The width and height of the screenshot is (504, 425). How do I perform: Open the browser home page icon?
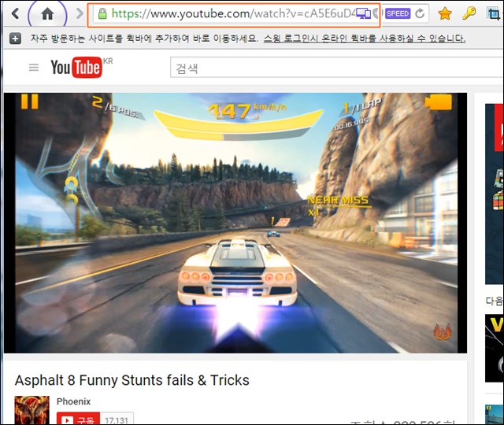click(x=47, y=14)
